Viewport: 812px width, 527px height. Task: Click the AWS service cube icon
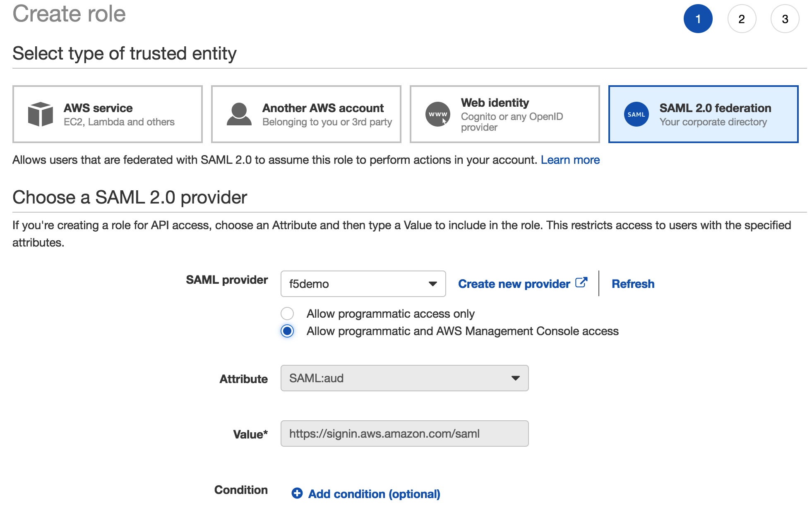pos(40,114)
